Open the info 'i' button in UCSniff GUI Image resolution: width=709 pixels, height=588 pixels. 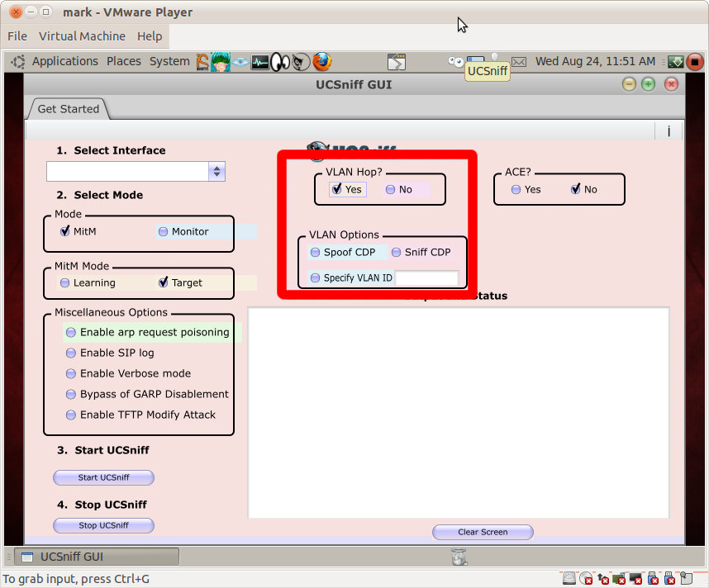point(670,130)
